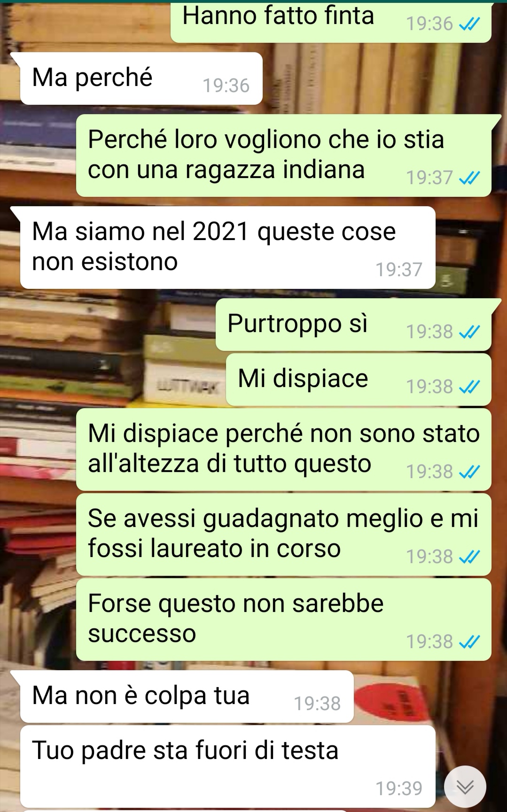Select 'Se avessi guadagnato meglio' message bubble
This screenshot has width=507, height=812.
pos(284,534)
